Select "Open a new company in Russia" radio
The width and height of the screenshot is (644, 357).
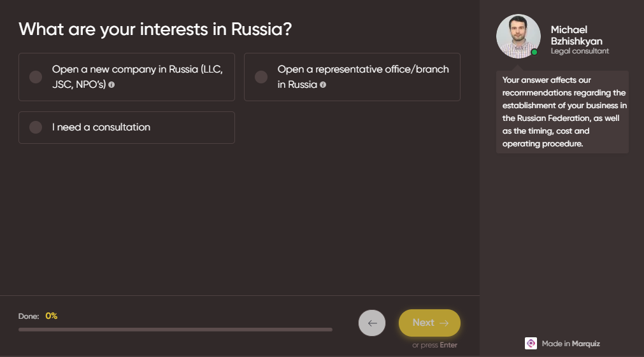pyautogui.click(x=36, y=77)
